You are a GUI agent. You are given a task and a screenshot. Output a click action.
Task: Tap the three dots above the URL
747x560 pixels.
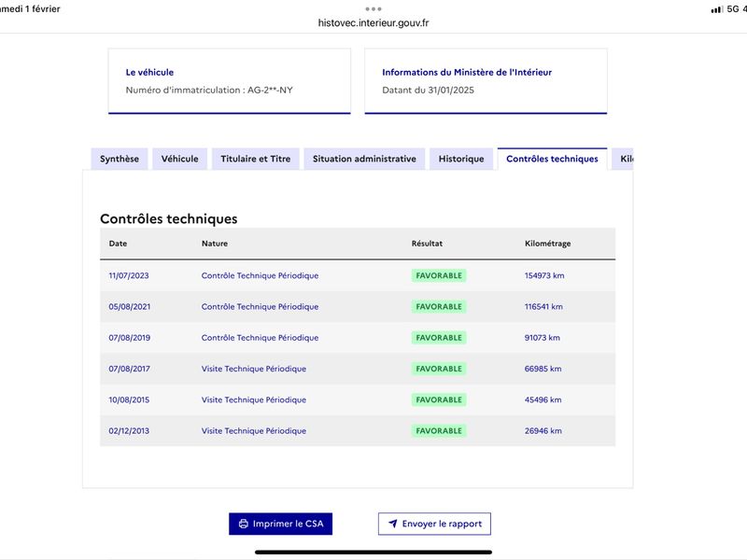(x=373, y=9)
